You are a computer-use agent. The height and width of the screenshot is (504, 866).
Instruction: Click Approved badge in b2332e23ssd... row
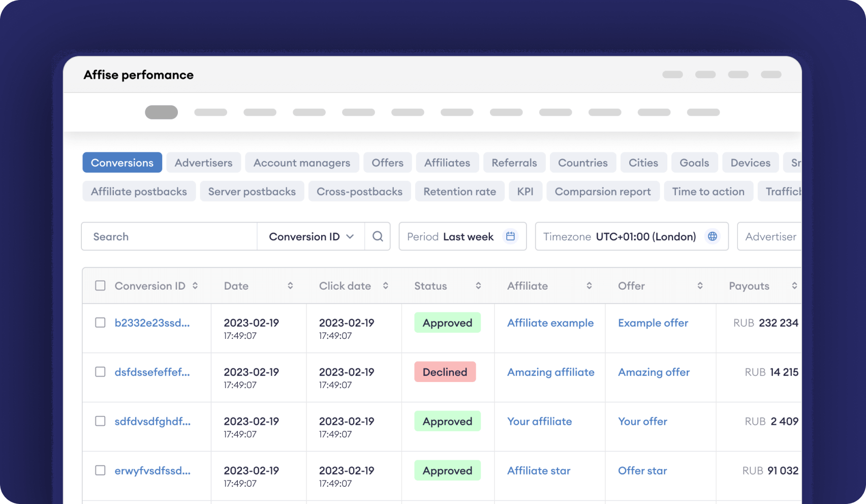[447, 323]
